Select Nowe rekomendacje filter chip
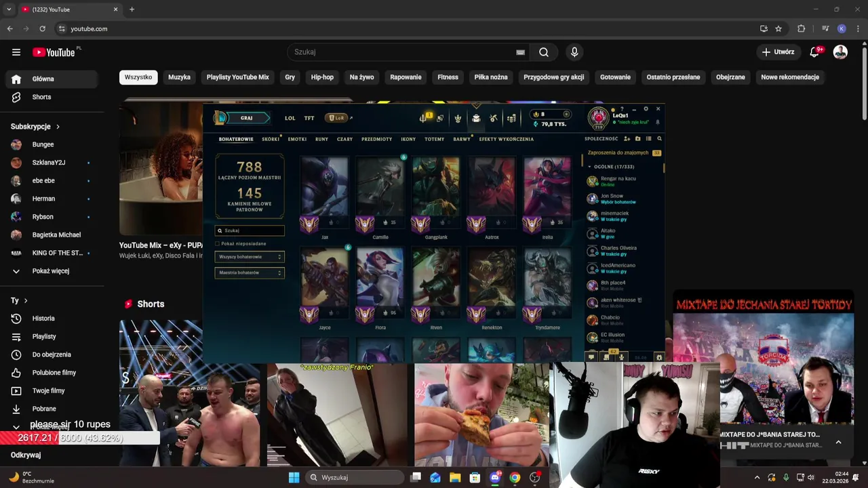Screen dimensions: 868x488 [790, 77]
